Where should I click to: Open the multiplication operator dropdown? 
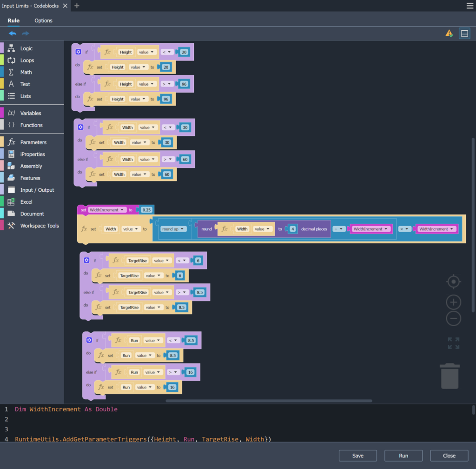tap(404, 229)
